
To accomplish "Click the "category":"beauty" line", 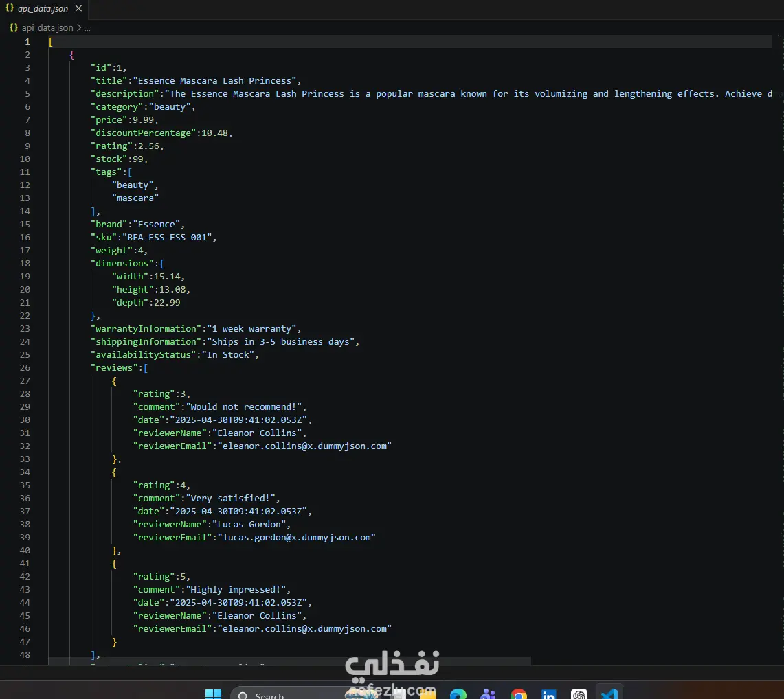I will pos(143,107).
